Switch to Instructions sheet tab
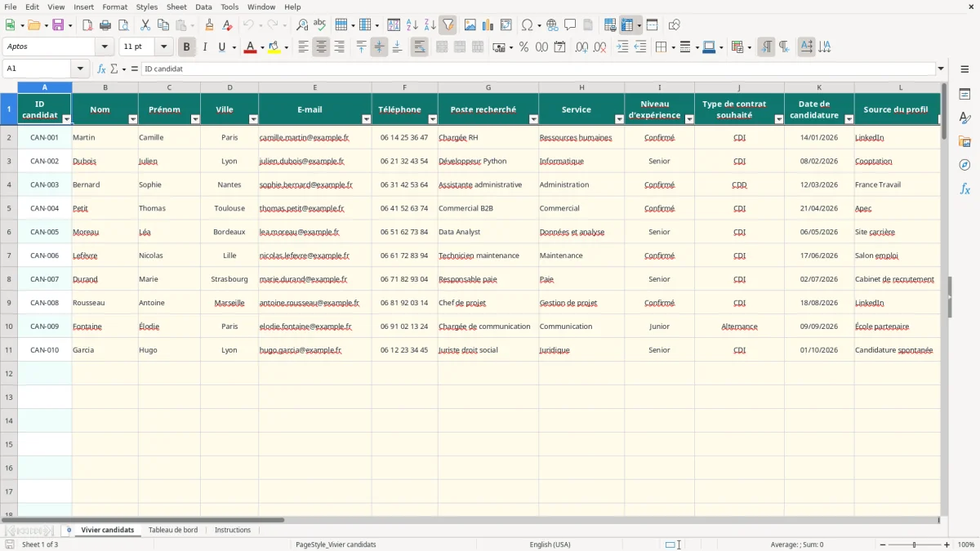This screenshot has width=980, height=551. [x=233, y=531]
